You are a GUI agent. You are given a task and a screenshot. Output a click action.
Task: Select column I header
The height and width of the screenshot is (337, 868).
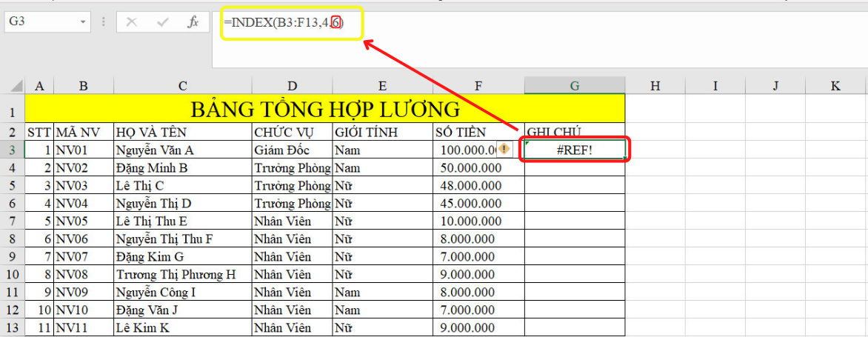[715, 86]
